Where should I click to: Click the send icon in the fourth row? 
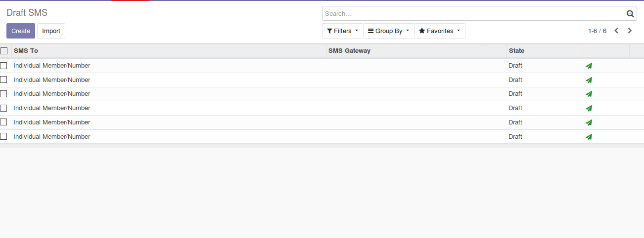coord(589,108)
